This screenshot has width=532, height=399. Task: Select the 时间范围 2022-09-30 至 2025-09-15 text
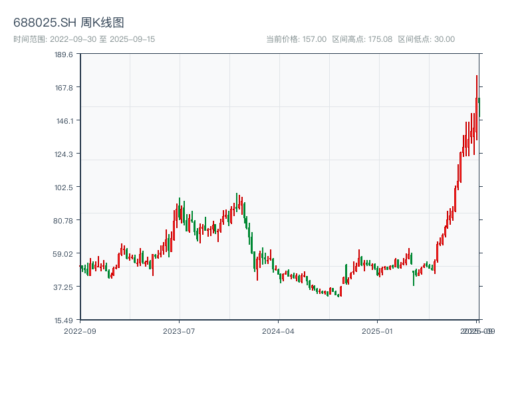[x=84, y=39]
